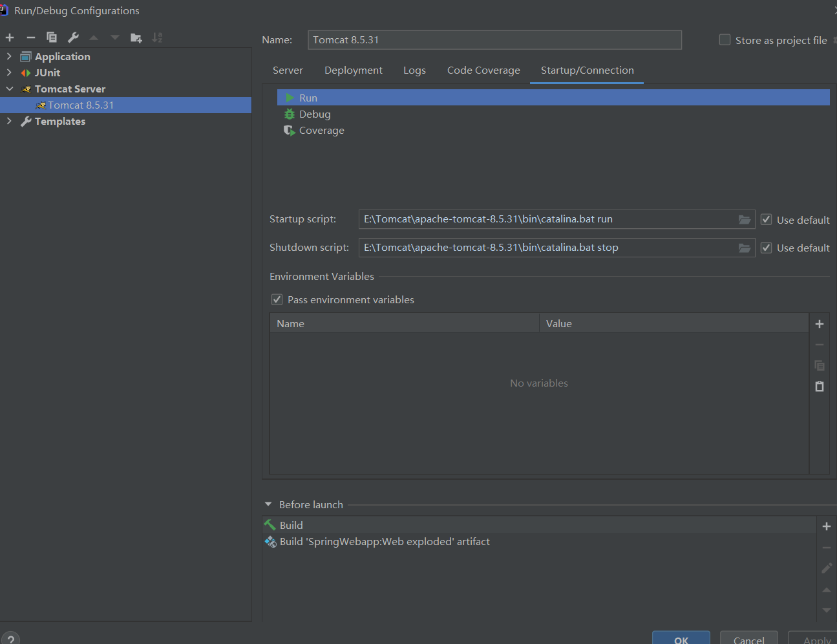The height and width of the screenshot is (644, 837).
Task: Copy the selected run configuration
Action: pos(52,38)
